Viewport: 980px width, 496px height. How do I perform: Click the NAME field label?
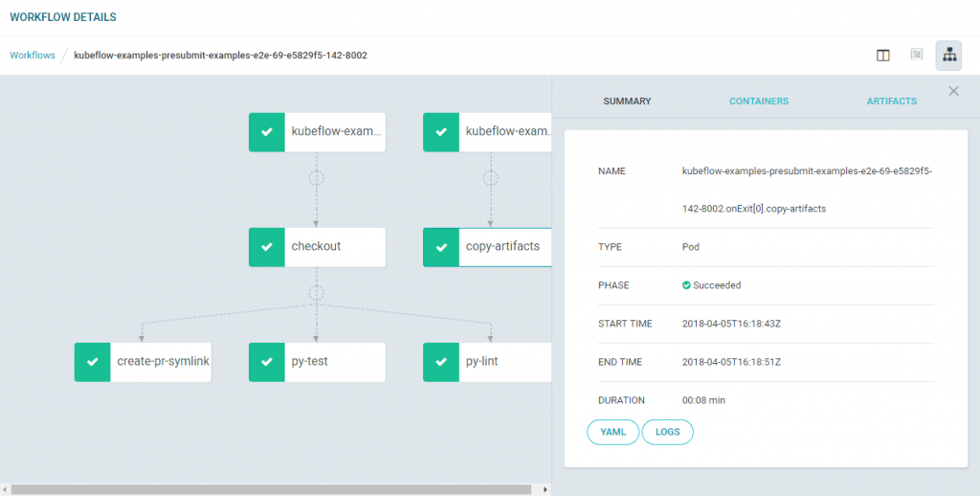point(612,171)
